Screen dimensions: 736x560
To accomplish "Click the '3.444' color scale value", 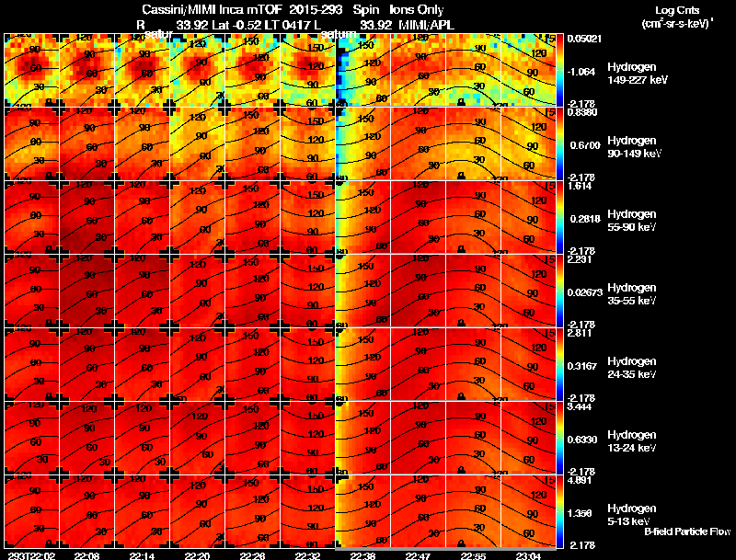I will click(580, 406).
